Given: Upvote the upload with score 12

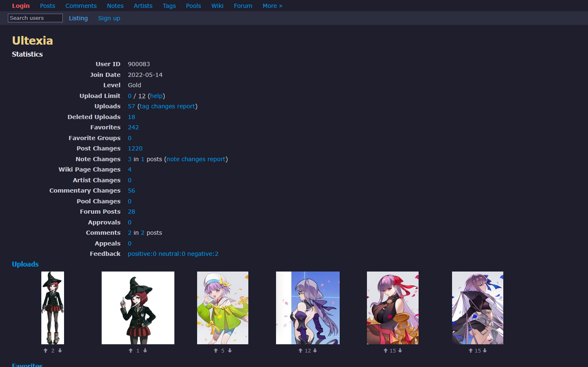Looking at the screenshot, I should tap(300, 350).
